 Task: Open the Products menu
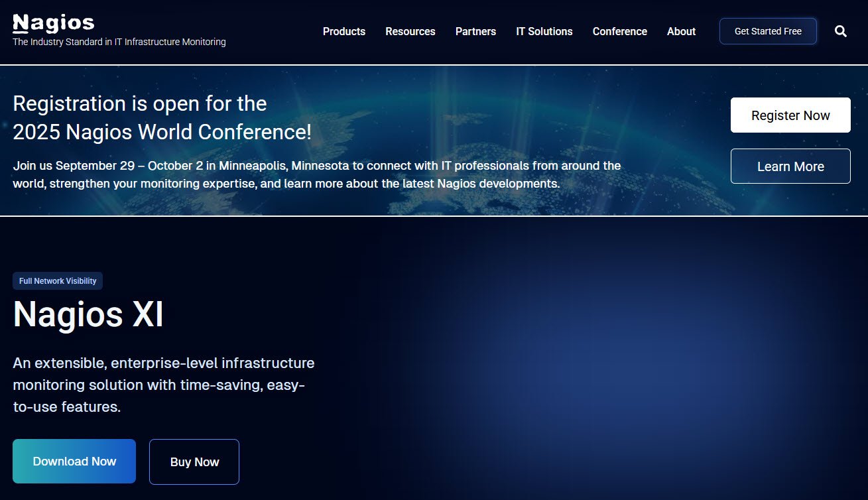344,31
